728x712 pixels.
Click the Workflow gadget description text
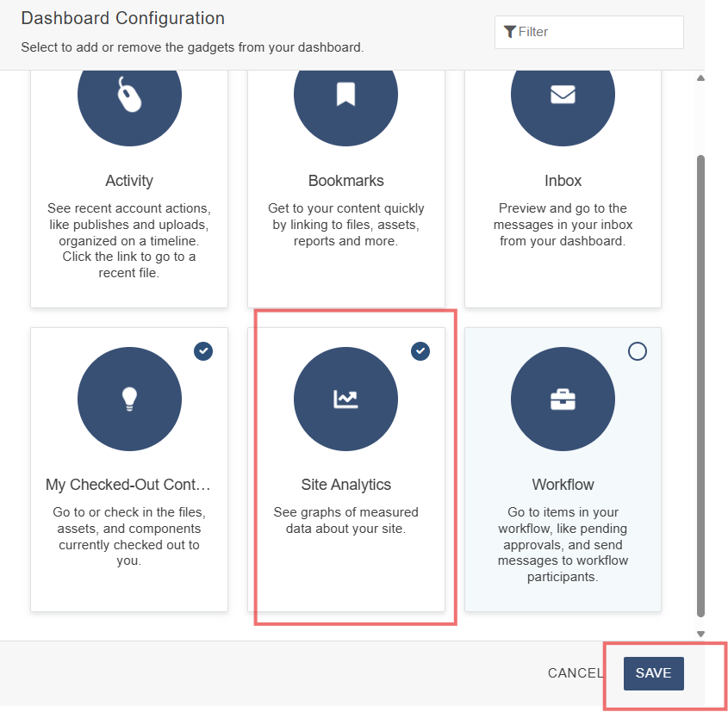563,544
